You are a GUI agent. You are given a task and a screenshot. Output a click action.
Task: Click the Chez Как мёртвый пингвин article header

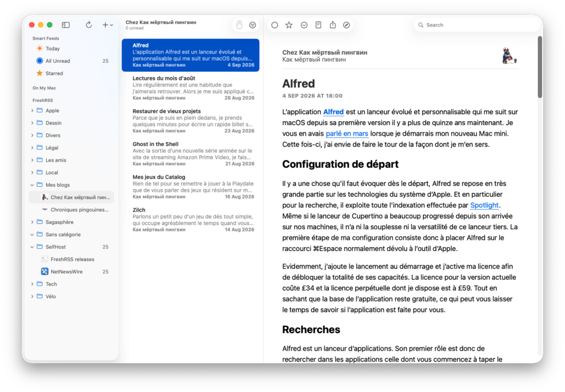coord(324,52)
